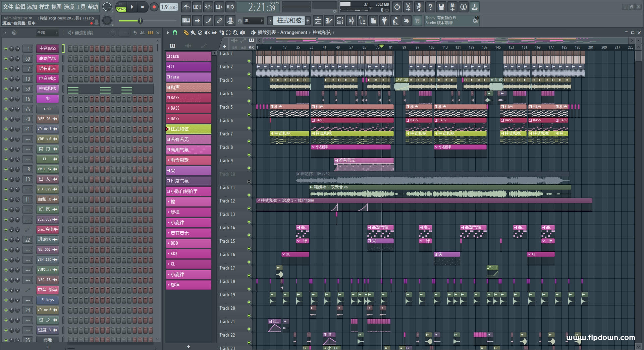Click the Play button in transport
Screen dimensions: 644x350
(132, 7)
